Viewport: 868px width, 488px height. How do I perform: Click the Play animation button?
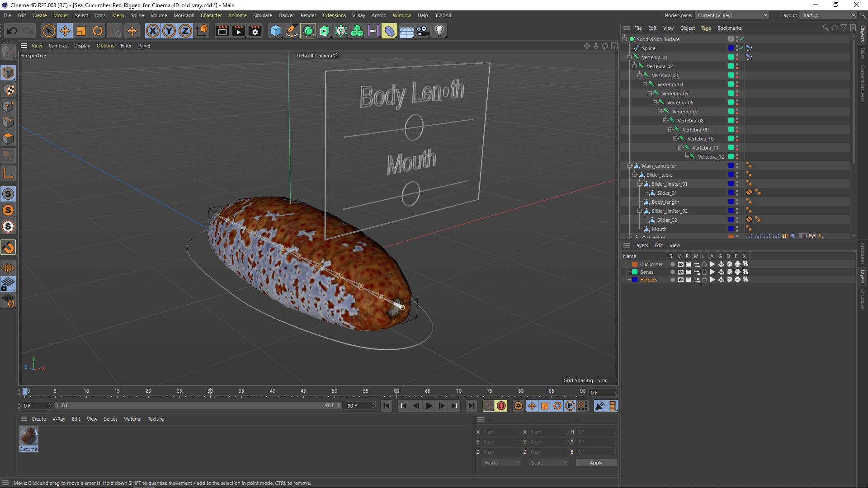pyautogui.click(x=429, y=406)
